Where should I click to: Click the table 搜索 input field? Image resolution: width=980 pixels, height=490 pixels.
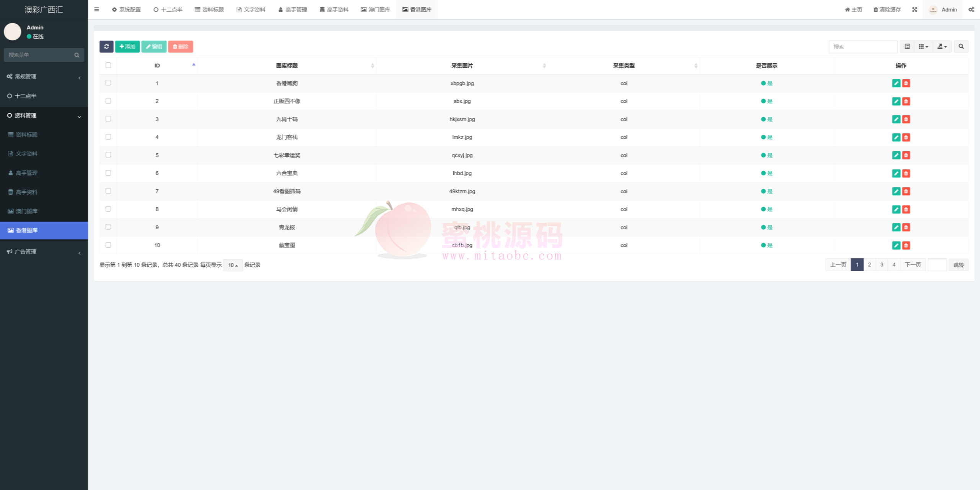click(863, 46)
